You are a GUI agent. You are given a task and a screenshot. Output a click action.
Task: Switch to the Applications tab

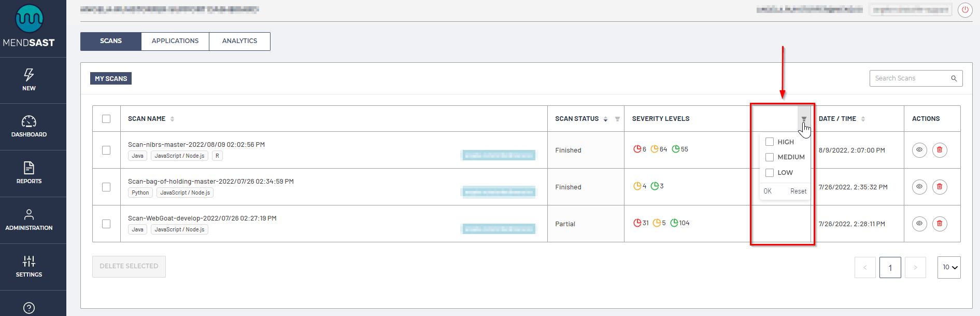coord(175,41)
